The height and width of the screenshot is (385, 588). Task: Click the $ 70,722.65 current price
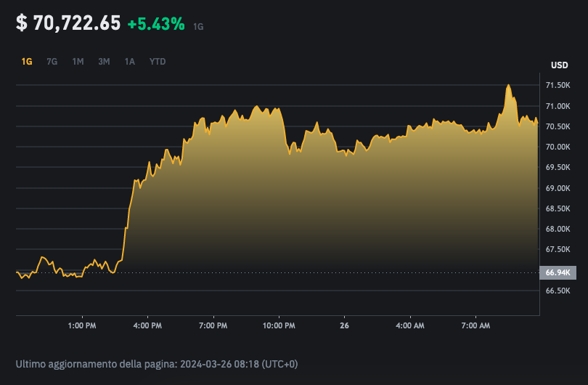click(x=68, y=23)
